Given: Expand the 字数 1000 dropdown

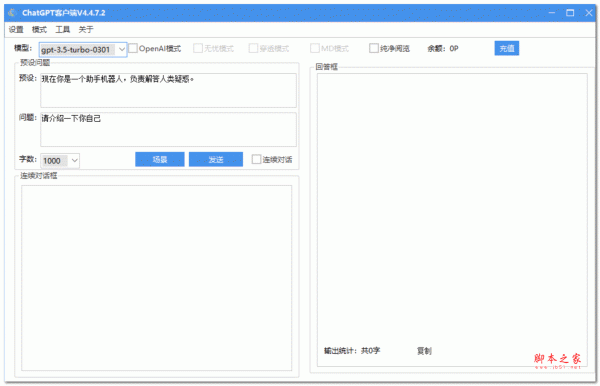Looking at the screenshot, I should pyautogui.click(x=75, y=161).
